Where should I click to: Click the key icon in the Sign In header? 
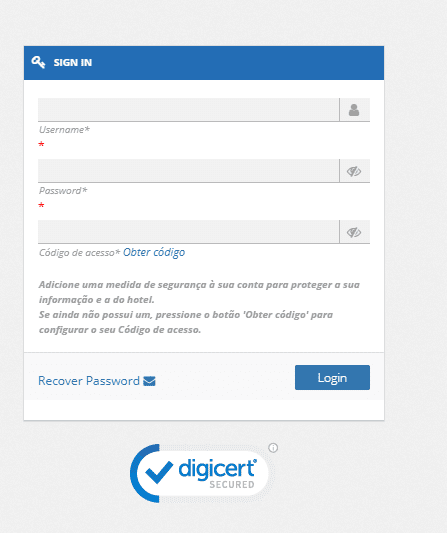38,62
